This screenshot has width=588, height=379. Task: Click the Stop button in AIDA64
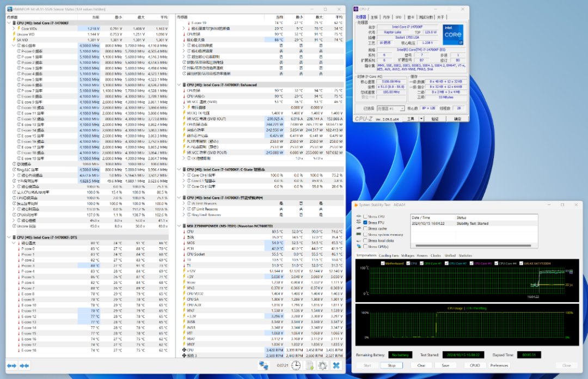click(391, 365)
